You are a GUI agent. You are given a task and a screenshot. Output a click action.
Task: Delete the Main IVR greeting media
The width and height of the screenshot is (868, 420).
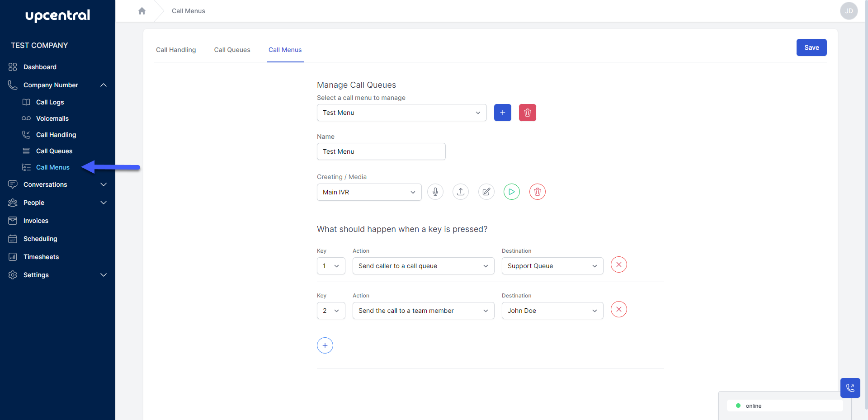[537, 192]
